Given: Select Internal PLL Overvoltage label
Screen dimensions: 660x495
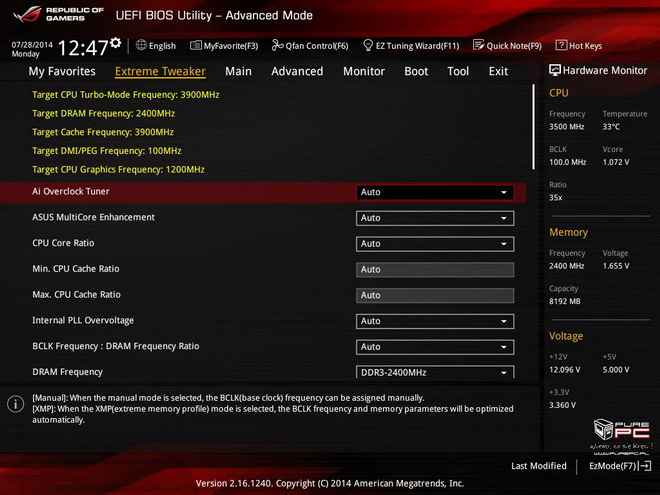Looking at the screenshot, I should (x=83, y=320).
